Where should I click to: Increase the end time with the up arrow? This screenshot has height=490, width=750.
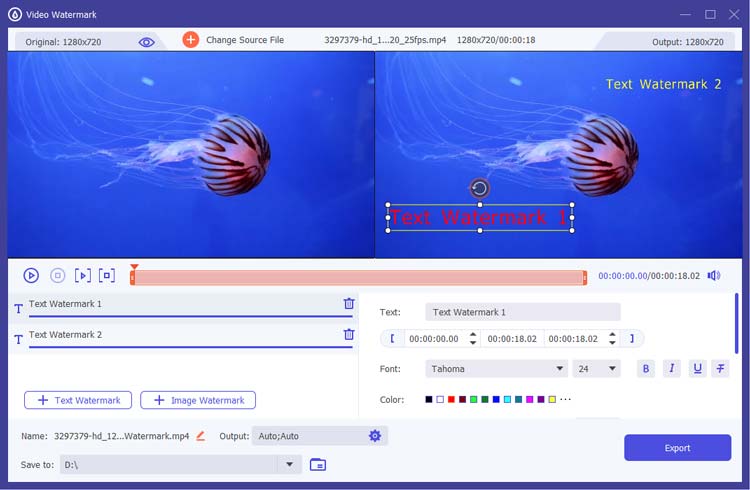click(x=612, y=334)
